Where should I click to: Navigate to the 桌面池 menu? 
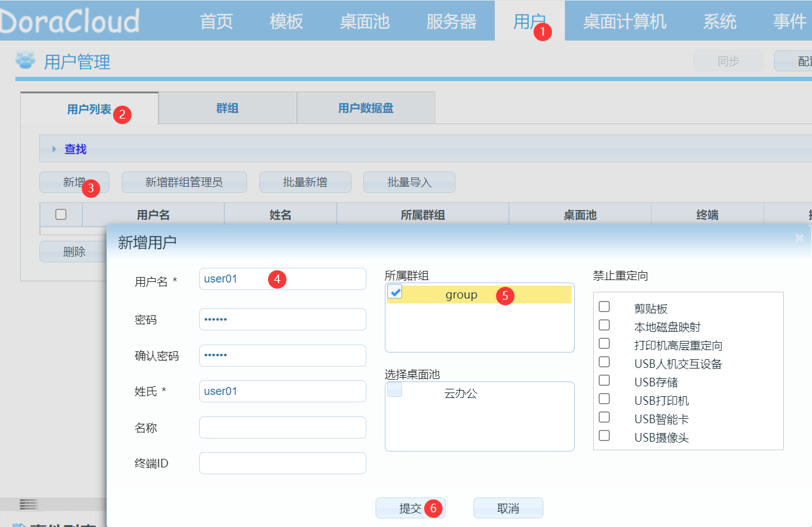click(x=365, y=21)
